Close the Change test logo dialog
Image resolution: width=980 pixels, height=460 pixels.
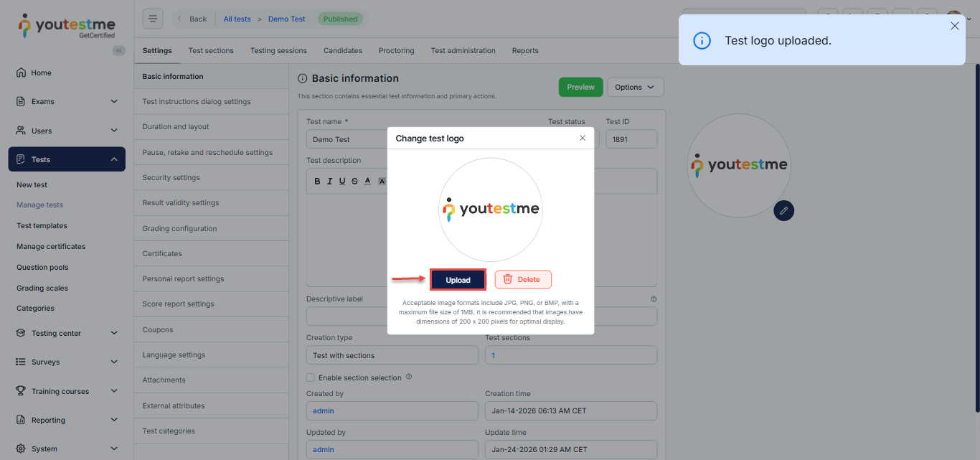coord(583,138)
